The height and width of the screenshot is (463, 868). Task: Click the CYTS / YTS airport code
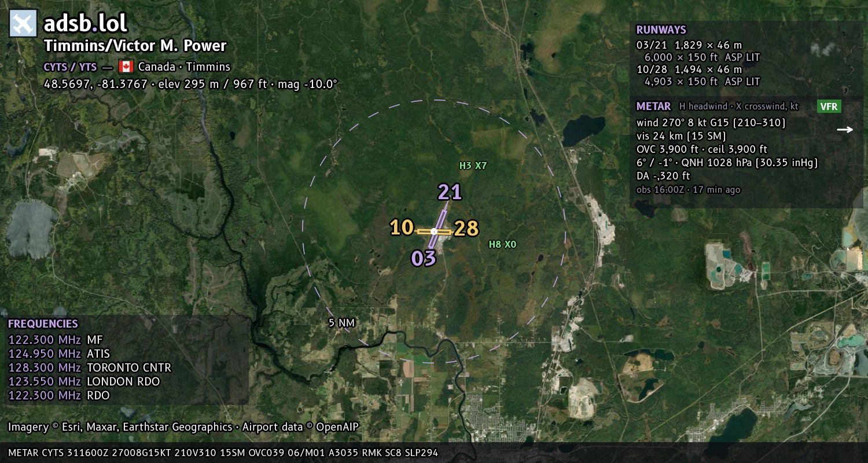click(x=70, y=67)
